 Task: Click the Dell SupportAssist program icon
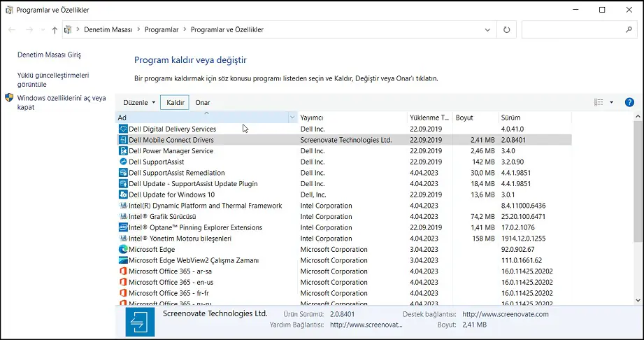123,162
